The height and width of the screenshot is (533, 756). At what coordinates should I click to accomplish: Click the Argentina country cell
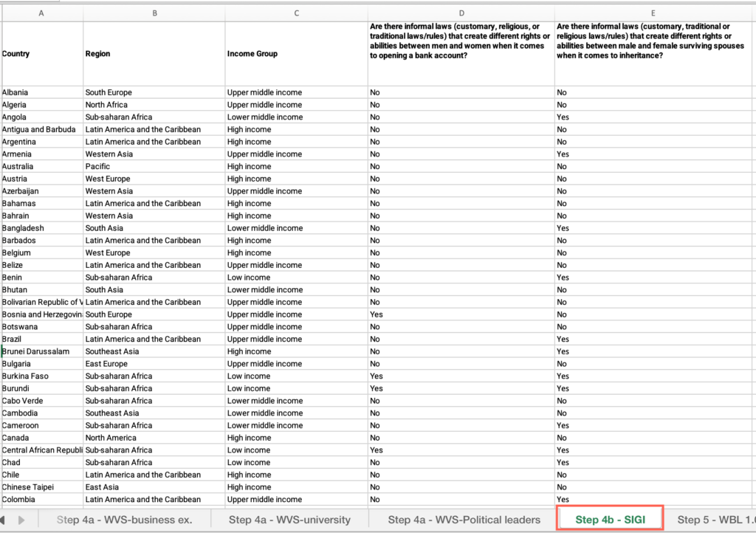tap(42, 142)
